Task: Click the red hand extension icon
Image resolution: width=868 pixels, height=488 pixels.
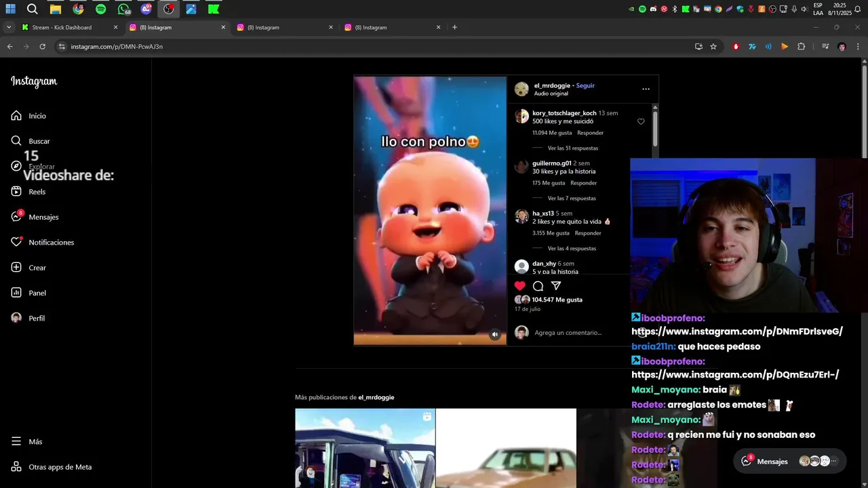Action: [x=736, y=47]
